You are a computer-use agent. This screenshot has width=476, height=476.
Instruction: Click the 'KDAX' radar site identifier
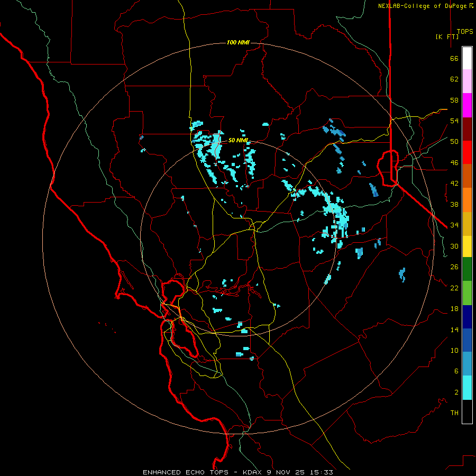[252, 472]
